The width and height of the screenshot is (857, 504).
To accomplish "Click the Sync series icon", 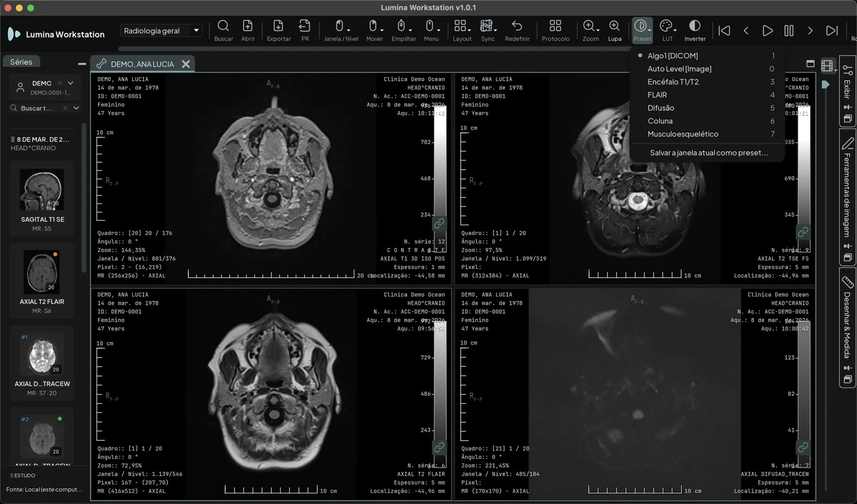I will [487, 31].
